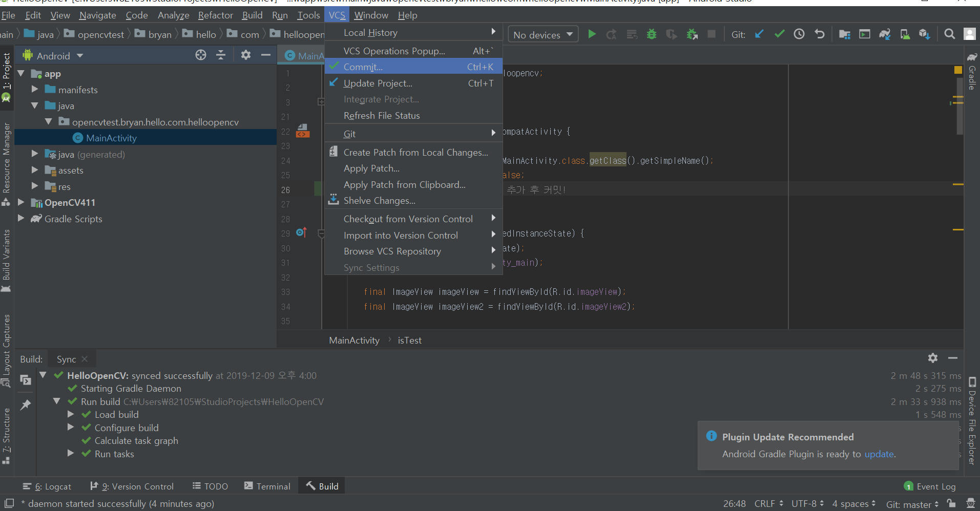Open the Refactor menu

pos(215,15)
